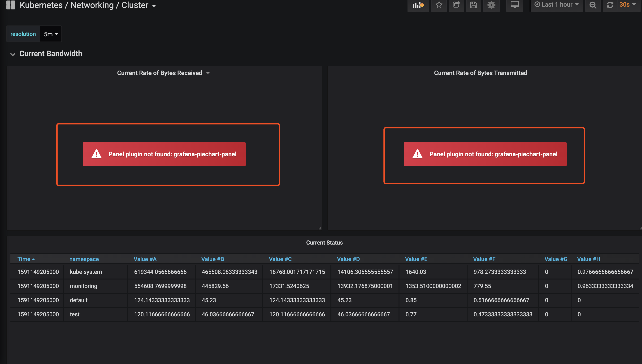Click value 1640.03 cell
Viewport: 642px width, 364px height.
pos(433,272)
